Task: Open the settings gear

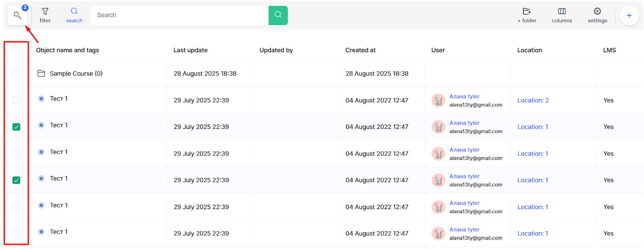Action: 597,15
